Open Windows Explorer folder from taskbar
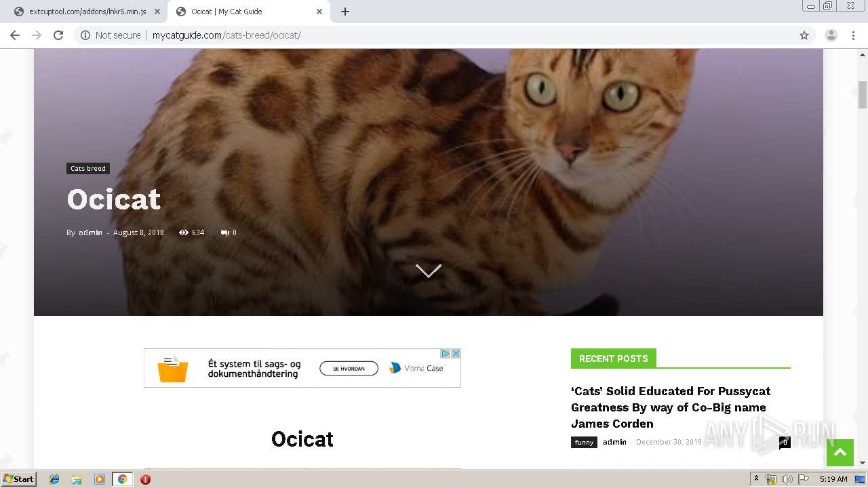Image resolution: width=868 pixels, height=488 pixels. pyautogui.click(x=77, y=479)
